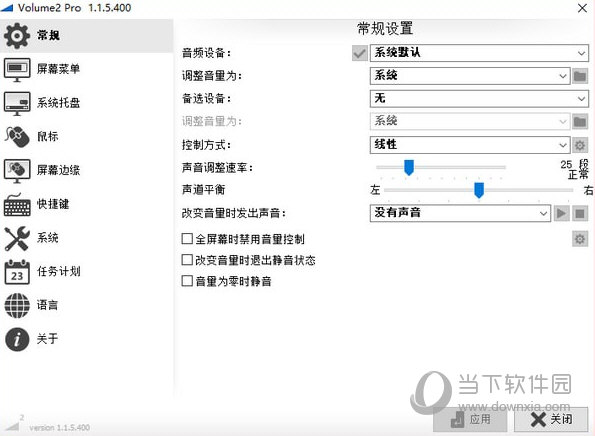Click version 1.1.5.400 text at bottom
Image resolution: width=595 pixels, height=436 pixels.
[x=60, y=428]
